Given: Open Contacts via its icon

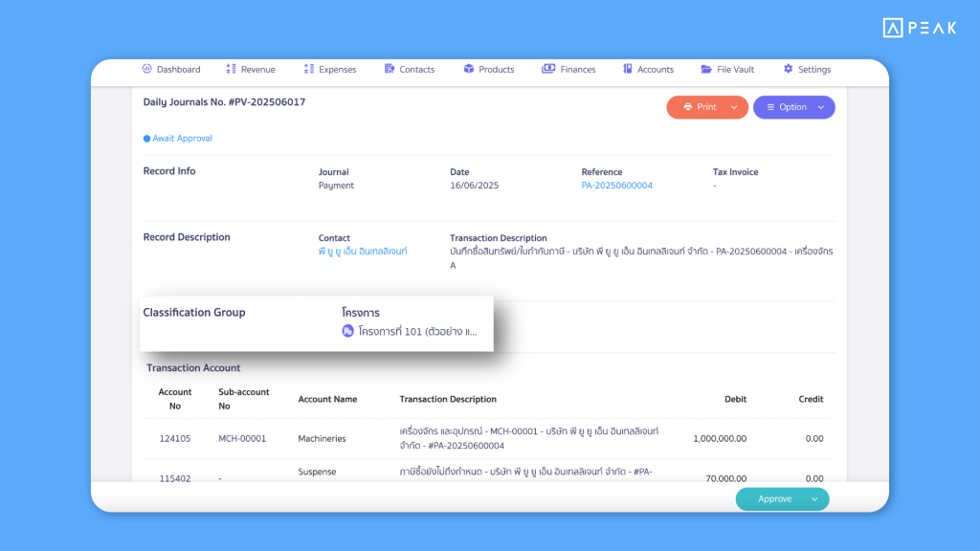Looking at the screenshot, I should point(389,68).
